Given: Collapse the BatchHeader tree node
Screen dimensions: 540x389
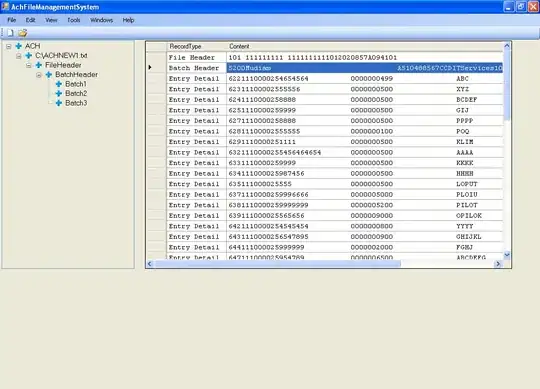Looking at the screenshot, I should pyautogui.click(x=39, y=75).
